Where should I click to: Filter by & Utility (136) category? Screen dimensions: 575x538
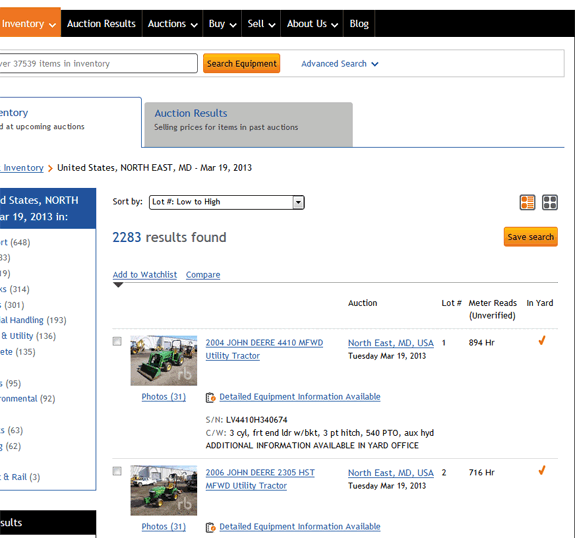click(x=28, y=336)
